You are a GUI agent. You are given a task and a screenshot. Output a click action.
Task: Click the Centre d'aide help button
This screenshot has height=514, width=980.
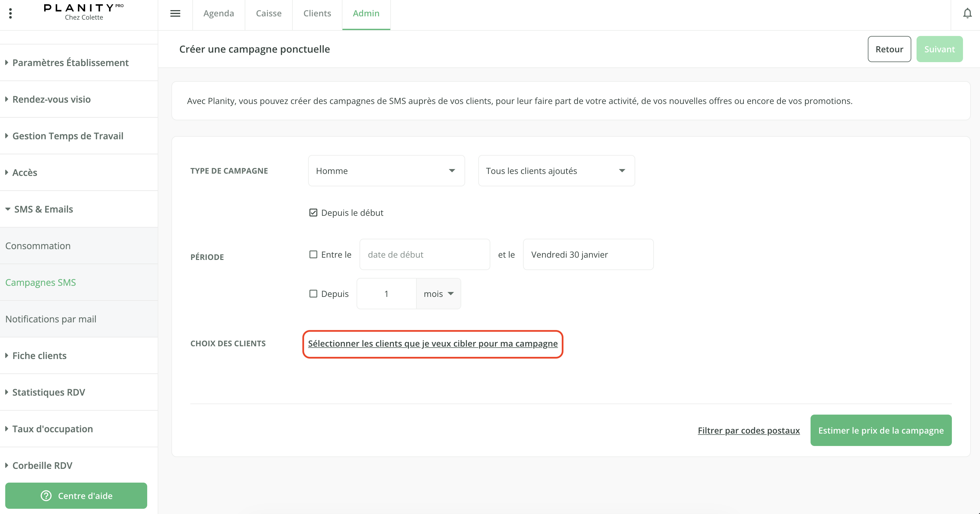76,495
